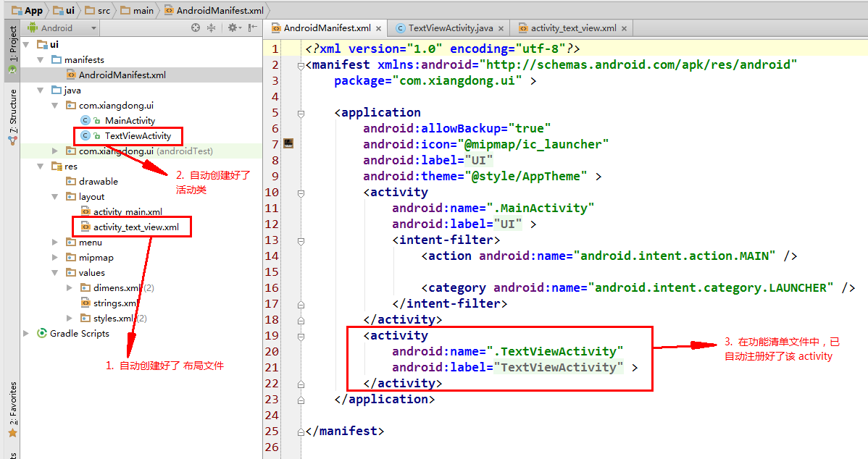The width and height of the screenshot is (868, 459).
Task: Fold the intent-filter tag at line 13
Action: (301, 241)
